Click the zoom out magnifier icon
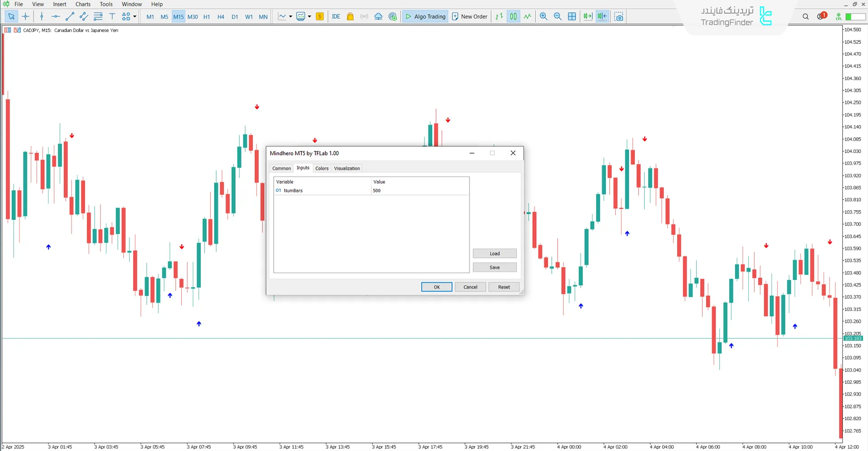 click(558, 17)
